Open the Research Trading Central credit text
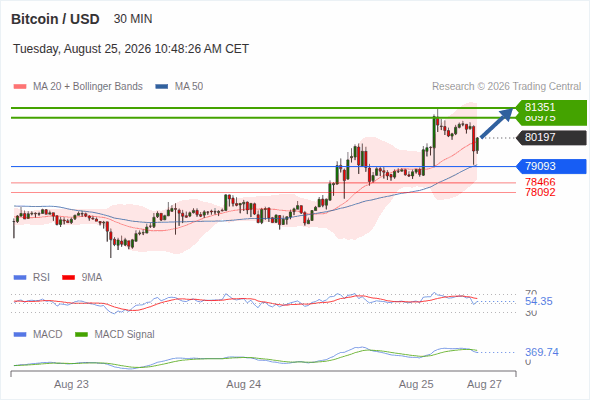Viewport: 590px width, 400px height. [x=506, y=87]
